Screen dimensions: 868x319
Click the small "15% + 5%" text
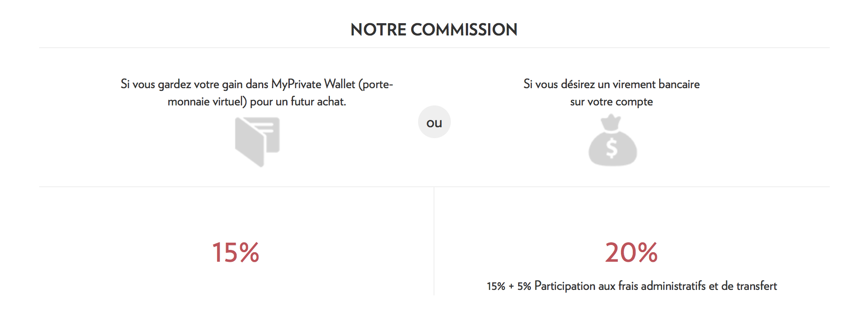pyautogui.click(x=509, y=286)
